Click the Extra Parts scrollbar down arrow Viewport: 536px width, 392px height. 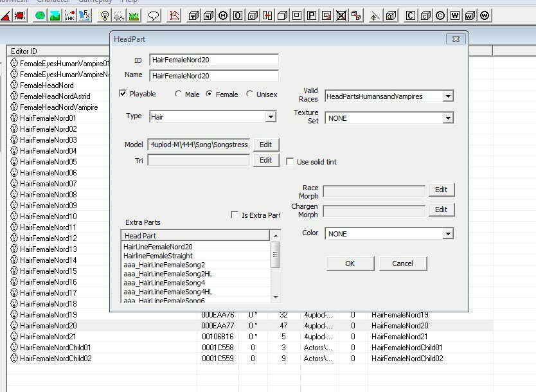[276, 298]
